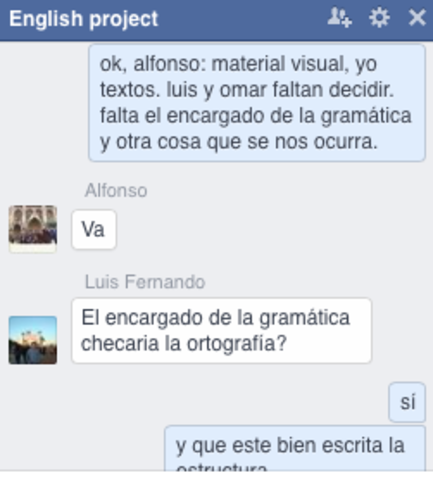Click the word 'ortografía?' in Luis's message

click(x=236, y=344)
